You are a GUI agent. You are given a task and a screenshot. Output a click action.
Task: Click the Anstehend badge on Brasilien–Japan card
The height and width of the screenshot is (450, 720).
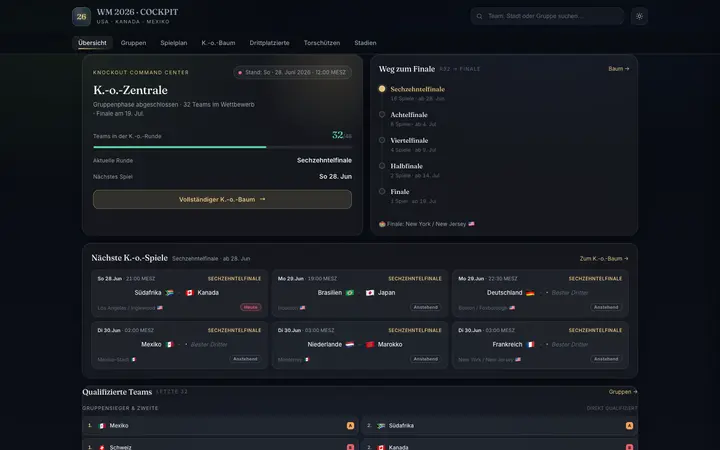(x=426, y=307)
